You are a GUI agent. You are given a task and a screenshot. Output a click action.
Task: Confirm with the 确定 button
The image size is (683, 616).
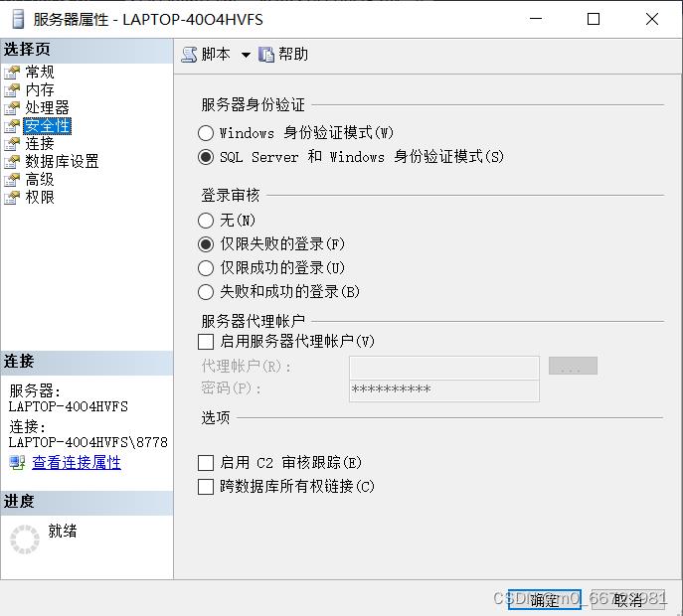544,599
